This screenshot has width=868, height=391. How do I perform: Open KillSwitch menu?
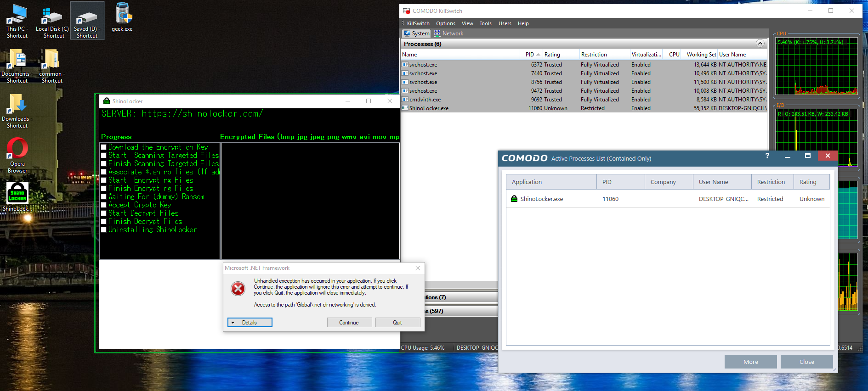(x=418, y=23)
